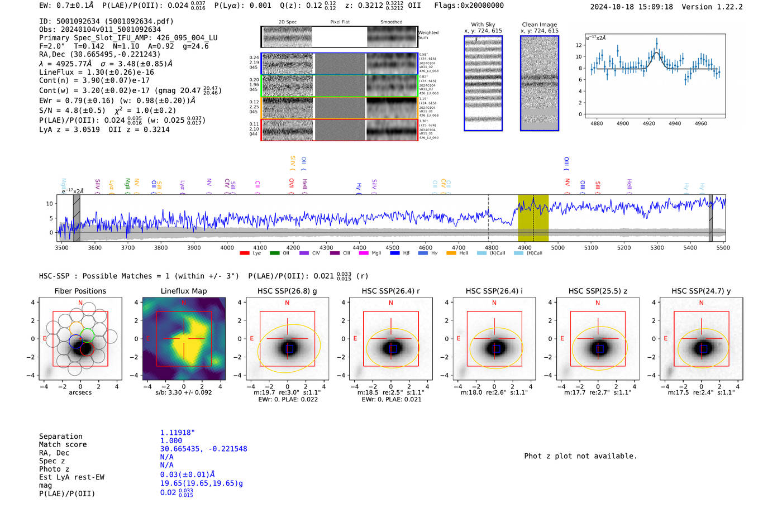This screenshot has width=782, height=532.
Task: Click the blue match score 1.000
Action: pos(171,440)
